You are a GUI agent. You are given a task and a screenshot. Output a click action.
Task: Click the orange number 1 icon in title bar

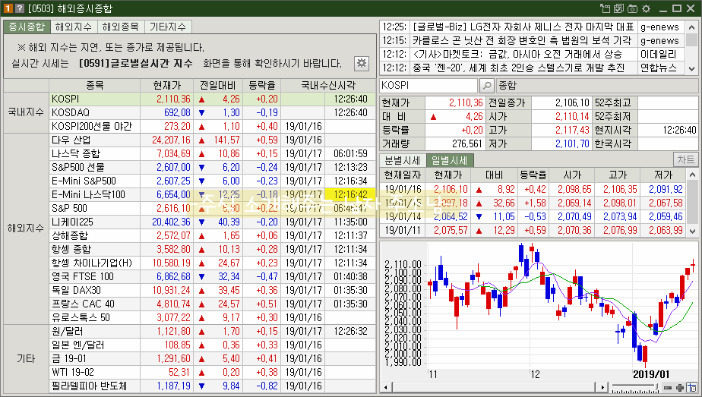8,9
